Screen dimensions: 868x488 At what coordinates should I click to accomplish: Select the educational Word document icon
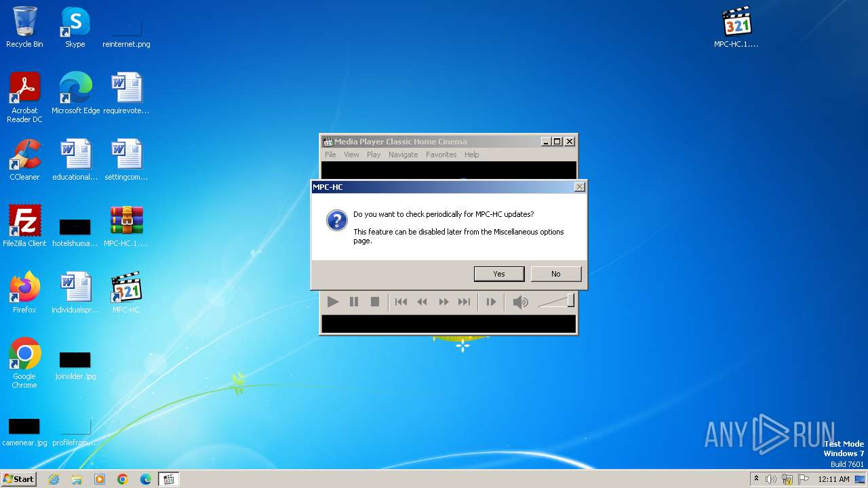tap(75, 160)
